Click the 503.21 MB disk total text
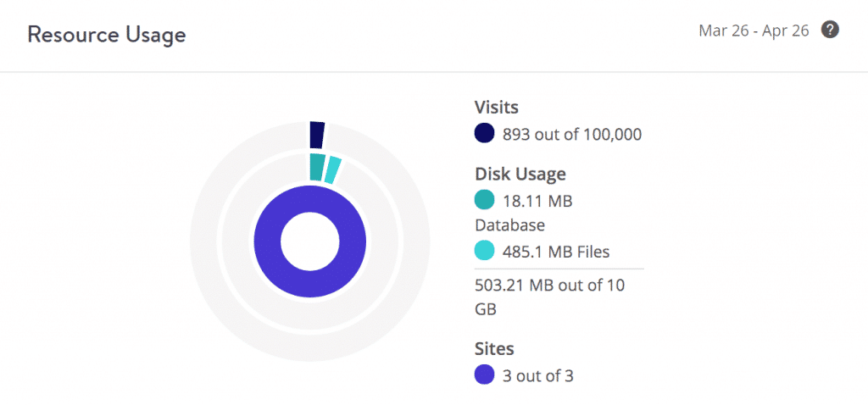868x405 pixels. [x=549, y=297]
